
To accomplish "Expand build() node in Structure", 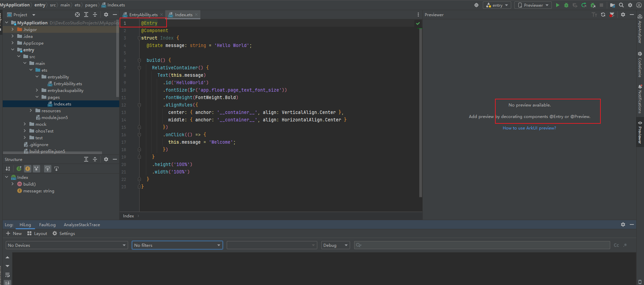I will (x=13, y=184).
